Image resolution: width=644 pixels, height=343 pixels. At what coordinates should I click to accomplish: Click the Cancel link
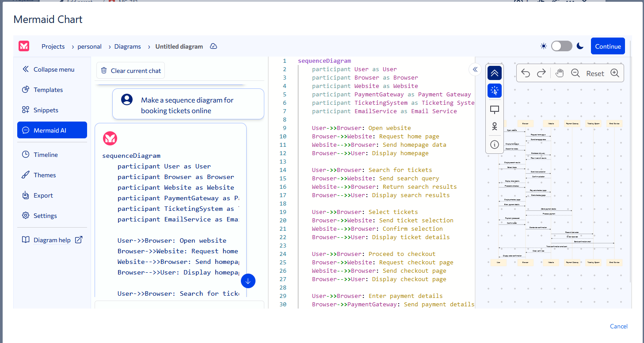618,326
